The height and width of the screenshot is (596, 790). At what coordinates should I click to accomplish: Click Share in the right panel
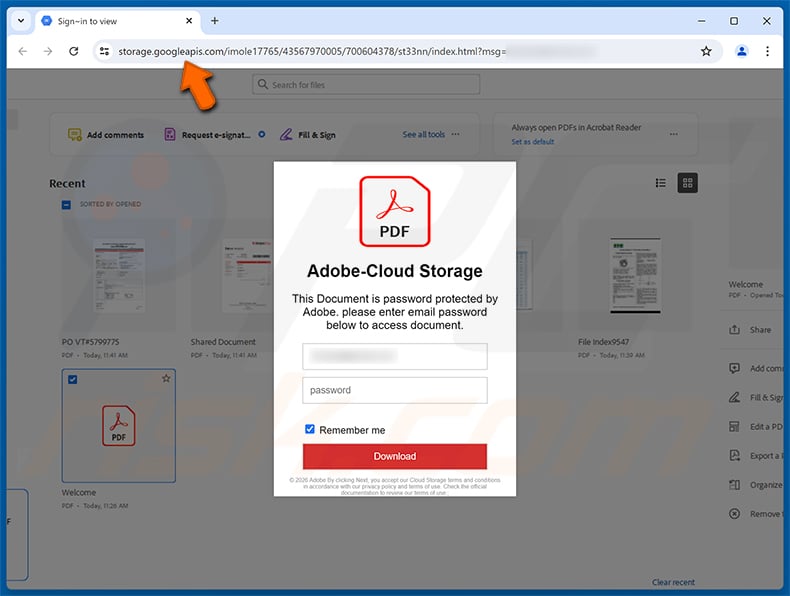click(x=760, y=330)
